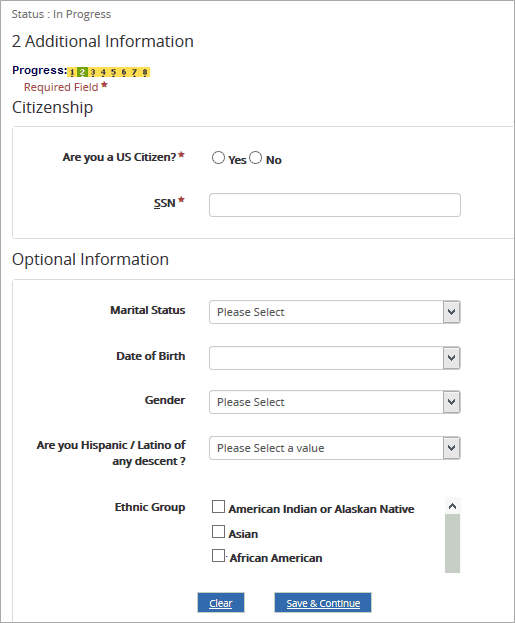The width and height of the screenshot is (515, 623).
Task: Check the Asian ethnic group box
Action: [x=218, y=531]
